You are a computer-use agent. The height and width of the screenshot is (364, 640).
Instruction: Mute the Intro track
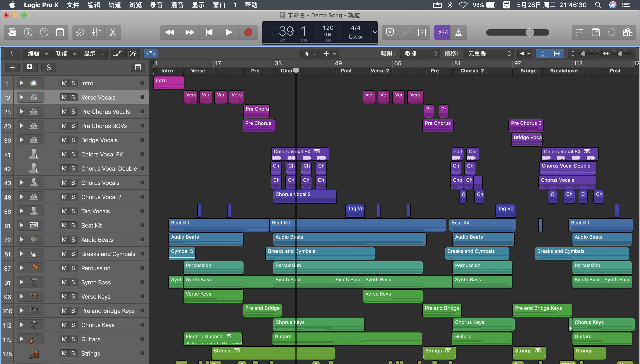64,83
